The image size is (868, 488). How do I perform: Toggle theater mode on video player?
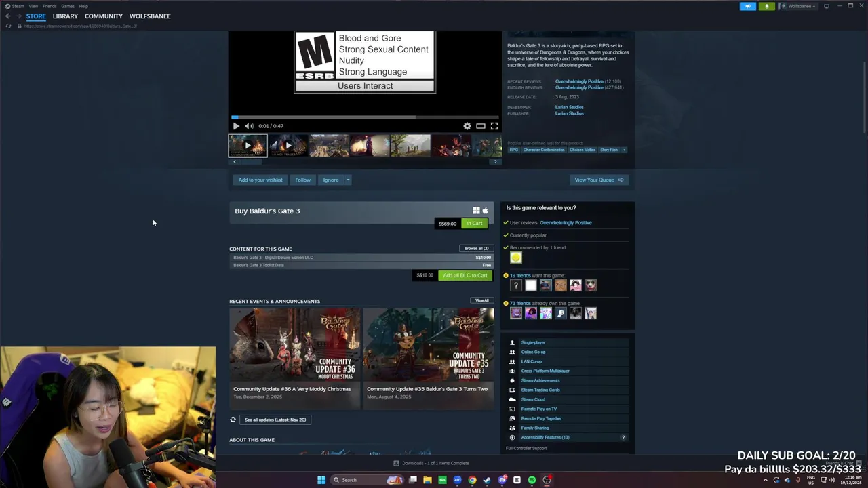click(480, 126)
